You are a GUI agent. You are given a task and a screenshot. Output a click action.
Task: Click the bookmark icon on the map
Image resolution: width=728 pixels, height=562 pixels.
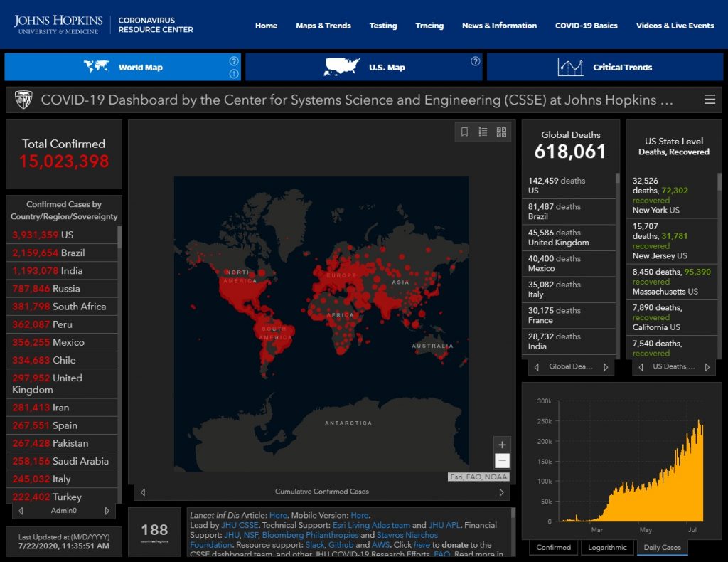tap(464, 132)
